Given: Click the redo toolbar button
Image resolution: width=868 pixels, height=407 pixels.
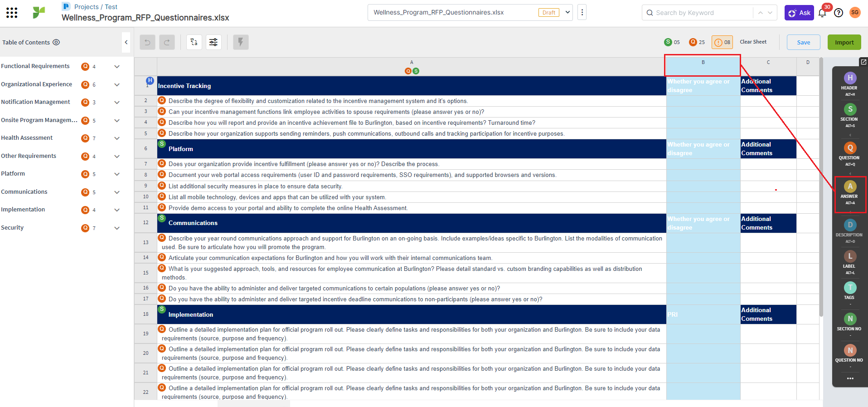Looking at the screenshot, I should tap(167, 42).
